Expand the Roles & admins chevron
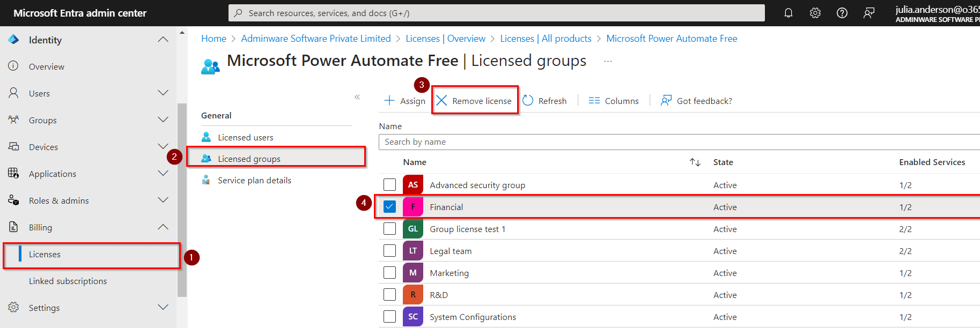980x328 pixels. click(163, 200)
